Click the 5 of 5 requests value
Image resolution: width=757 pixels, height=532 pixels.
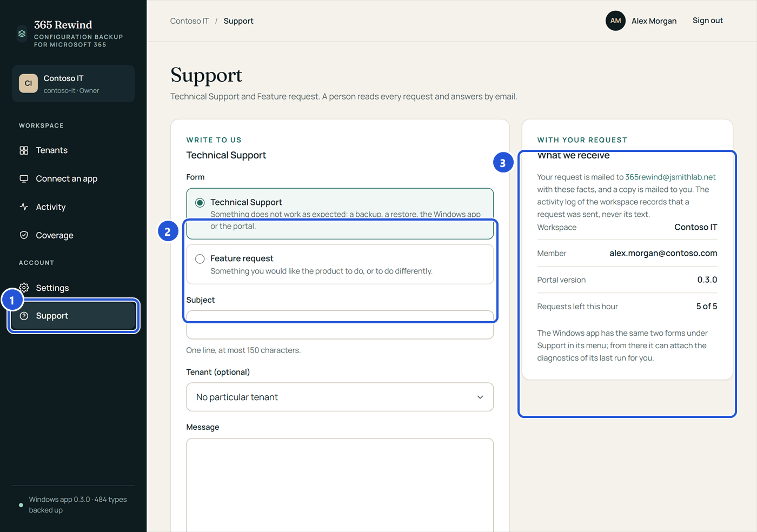[x=707, y=307]
